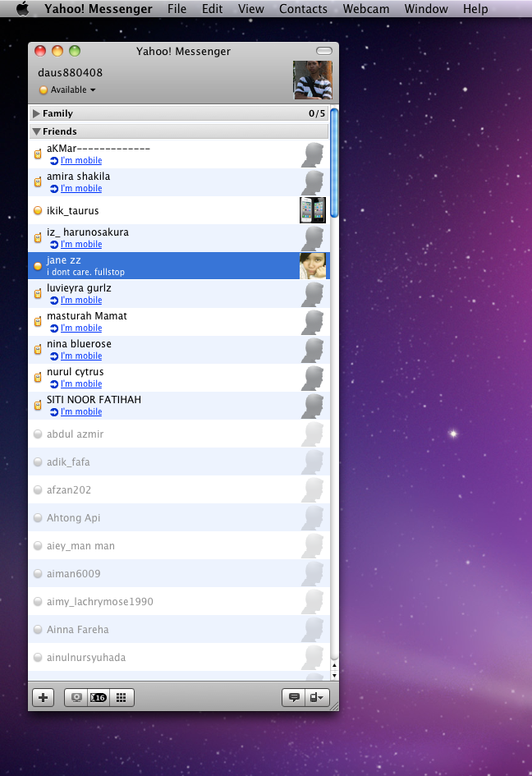This screenshot has height=776, width=532.
Task: Open the Contacts menu
Action: (303, 9)
